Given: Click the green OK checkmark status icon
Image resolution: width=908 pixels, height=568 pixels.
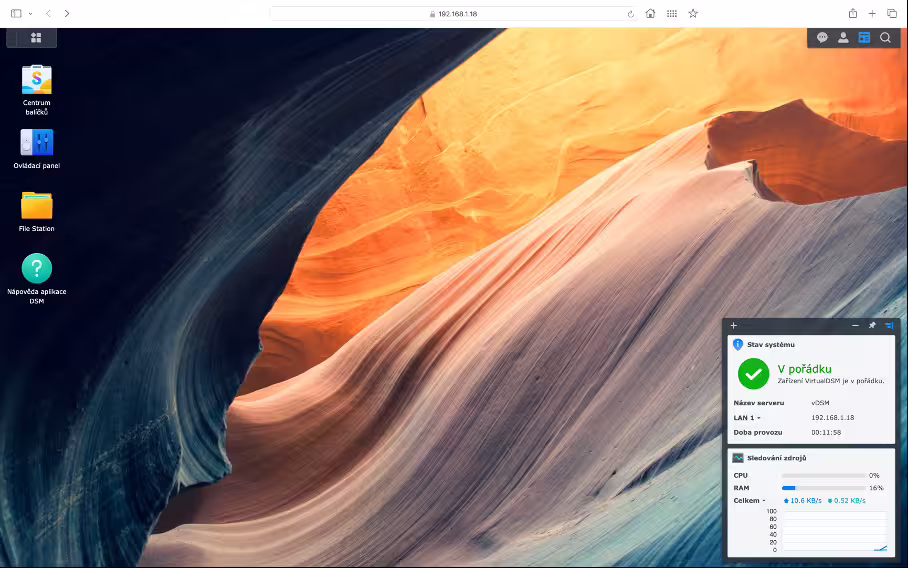Looking at the screenshot, I should click(x=753, y=374).
